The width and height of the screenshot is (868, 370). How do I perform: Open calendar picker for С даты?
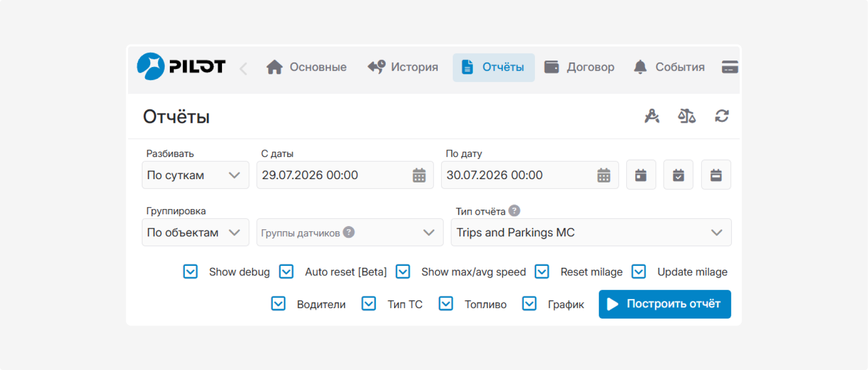coord(419,175)
